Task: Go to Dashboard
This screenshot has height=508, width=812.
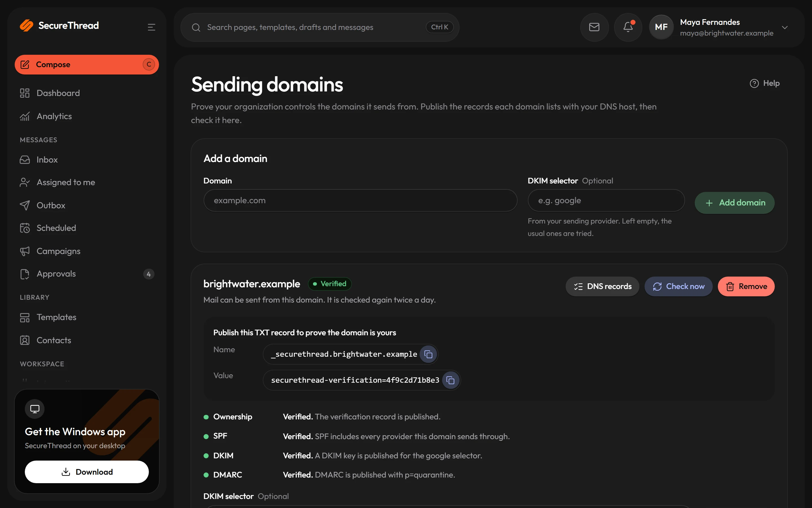Action: point(87,93)
